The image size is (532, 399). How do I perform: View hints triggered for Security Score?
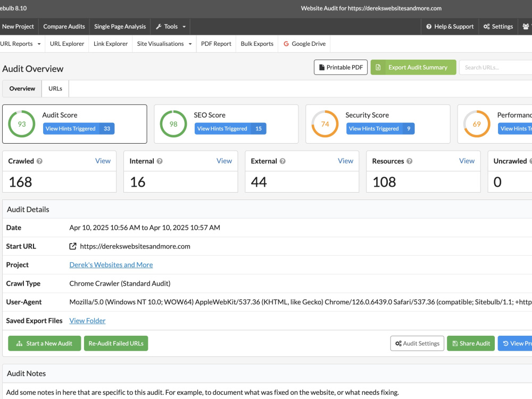pos(380,129)
